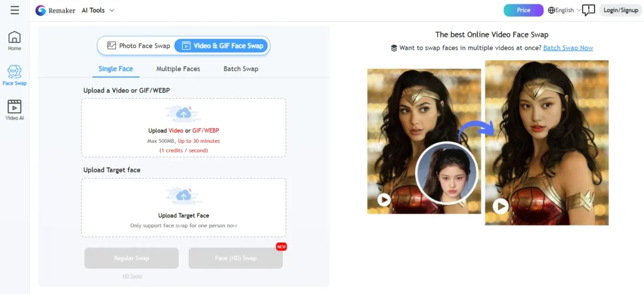Follow the Batch Swap Now link
The image size is (644, 294).
pyautogui.click(x=568, y=48)
